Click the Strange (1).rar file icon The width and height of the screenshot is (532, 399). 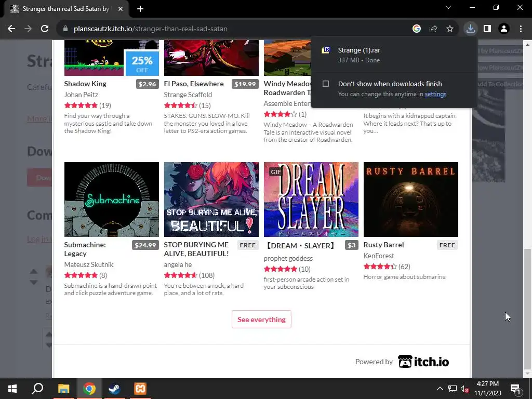click(x=326, y=50)
